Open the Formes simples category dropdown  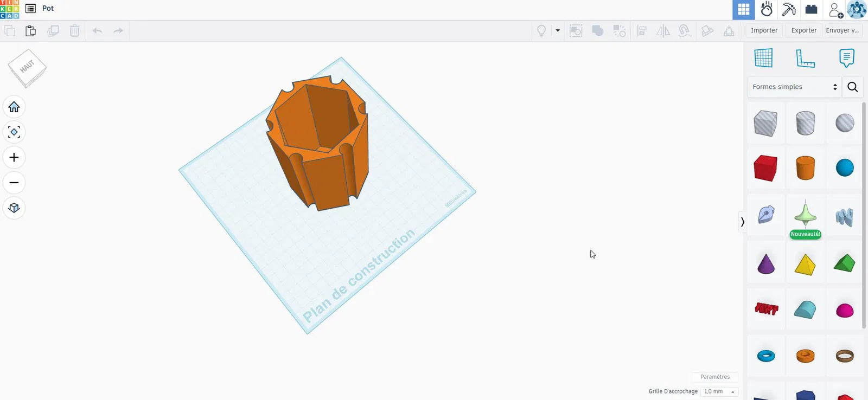tap(795, 87)
